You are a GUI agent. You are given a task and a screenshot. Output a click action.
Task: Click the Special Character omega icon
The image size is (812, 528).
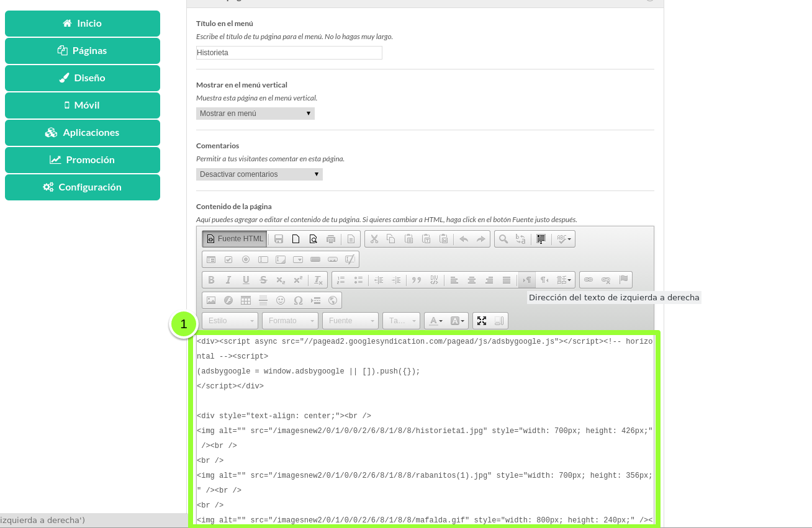(298, 300)
